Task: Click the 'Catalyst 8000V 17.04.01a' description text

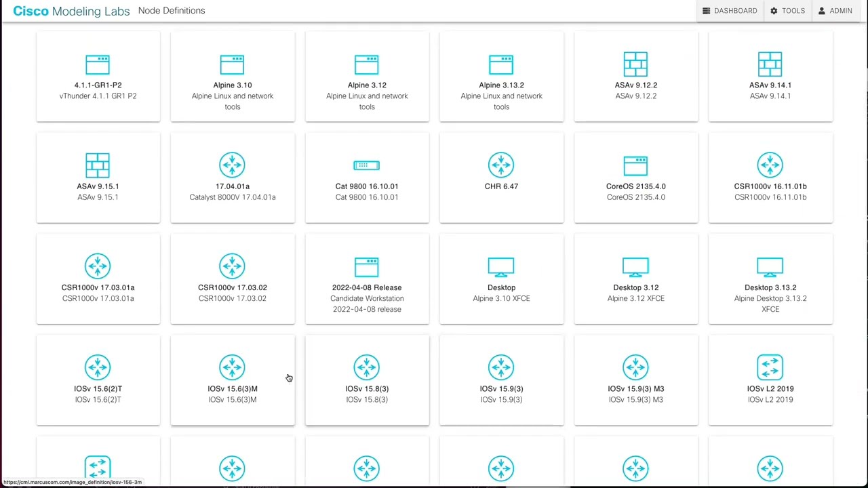Action: (233, 197)
